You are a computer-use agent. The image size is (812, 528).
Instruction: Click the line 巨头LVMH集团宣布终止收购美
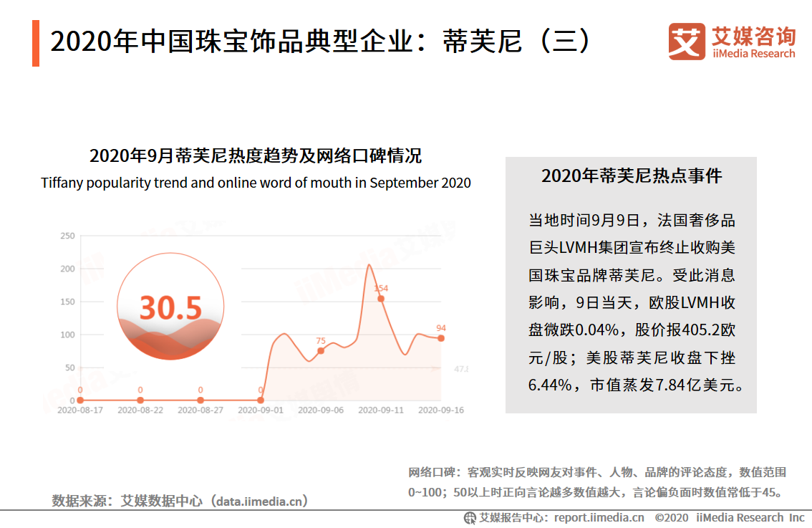coord(632,248)
